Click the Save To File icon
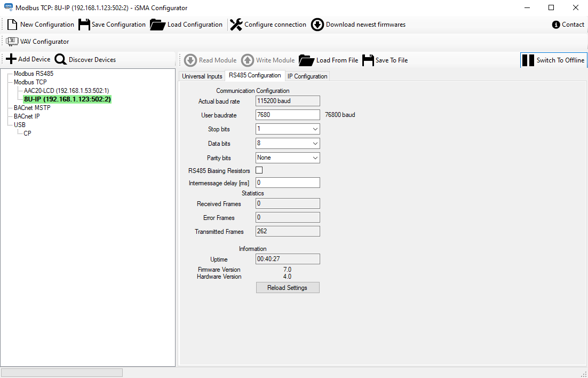The image size is (588, 378). point(367,60)
